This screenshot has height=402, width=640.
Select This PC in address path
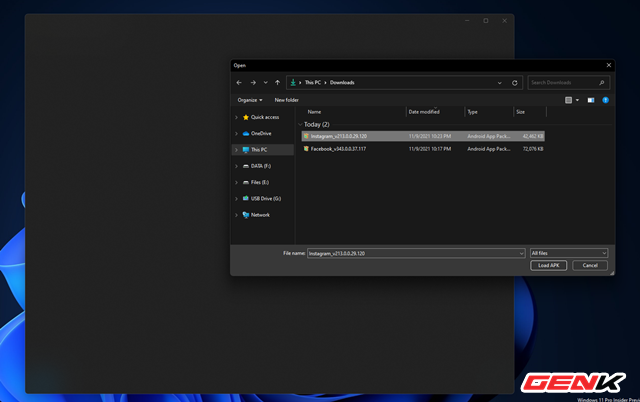pos(313,82)
